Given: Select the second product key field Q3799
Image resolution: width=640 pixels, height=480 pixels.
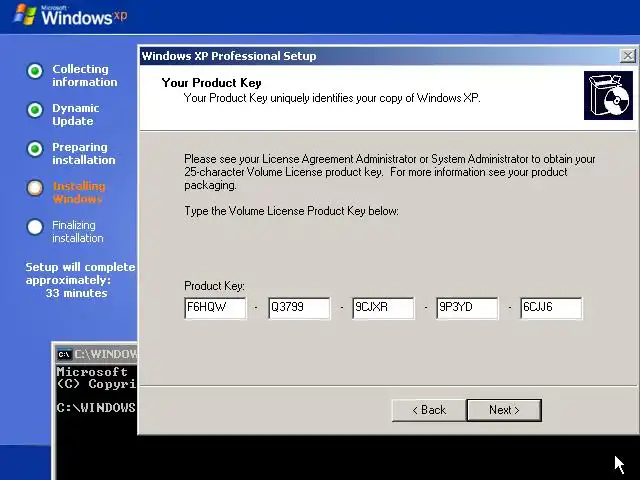Looking at the screenshot, I should click(299, 308).
